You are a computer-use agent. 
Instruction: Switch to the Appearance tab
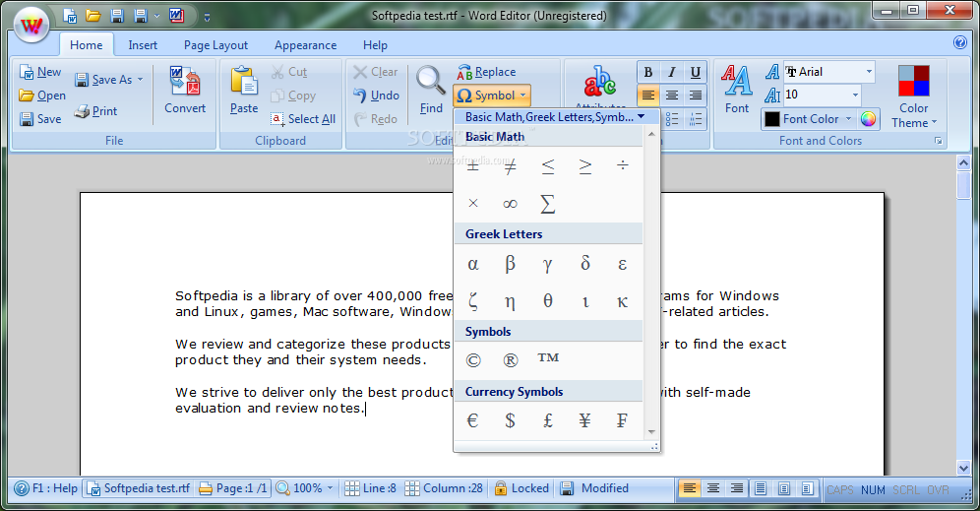click(305, 45)
